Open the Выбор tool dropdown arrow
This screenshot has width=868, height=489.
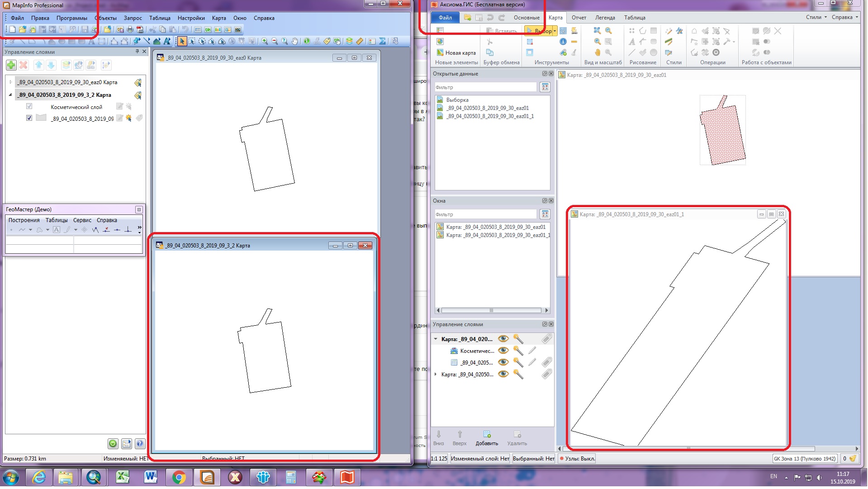(555, 31)
